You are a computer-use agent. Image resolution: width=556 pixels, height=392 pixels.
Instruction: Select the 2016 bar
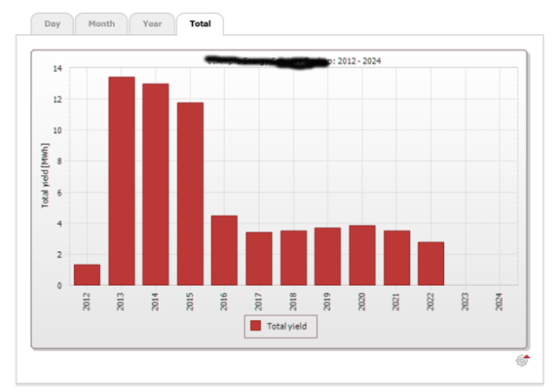(x=224, y=250)
